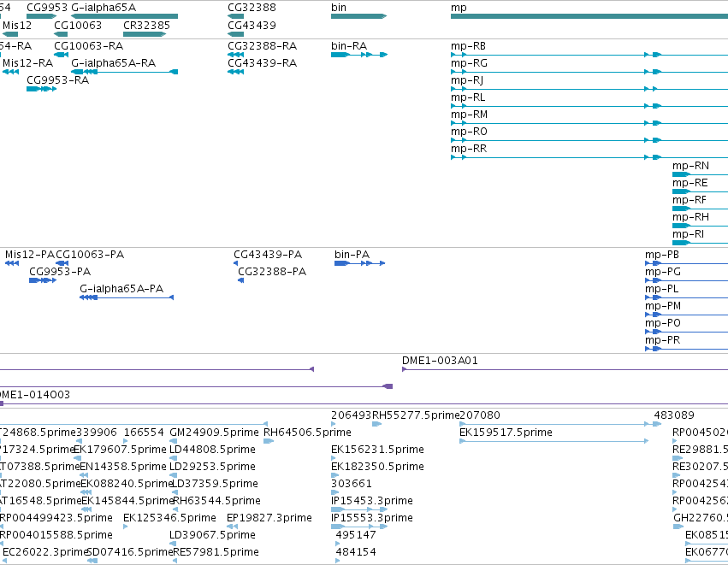Click the CG9953-RA transcript label
The image size is (728, 565).
click(57, 80)
